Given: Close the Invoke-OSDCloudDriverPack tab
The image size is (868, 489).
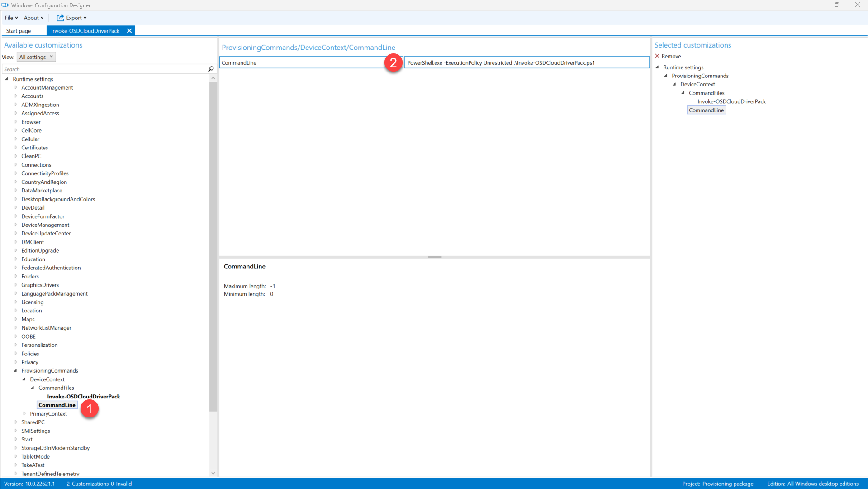Looking at the screenshot, I should (x=129, y=31).
